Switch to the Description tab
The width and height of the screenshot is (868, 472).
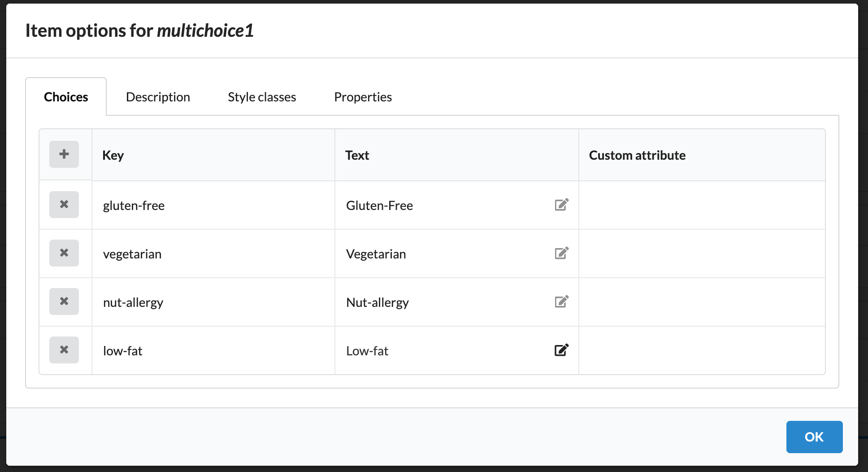158,97
